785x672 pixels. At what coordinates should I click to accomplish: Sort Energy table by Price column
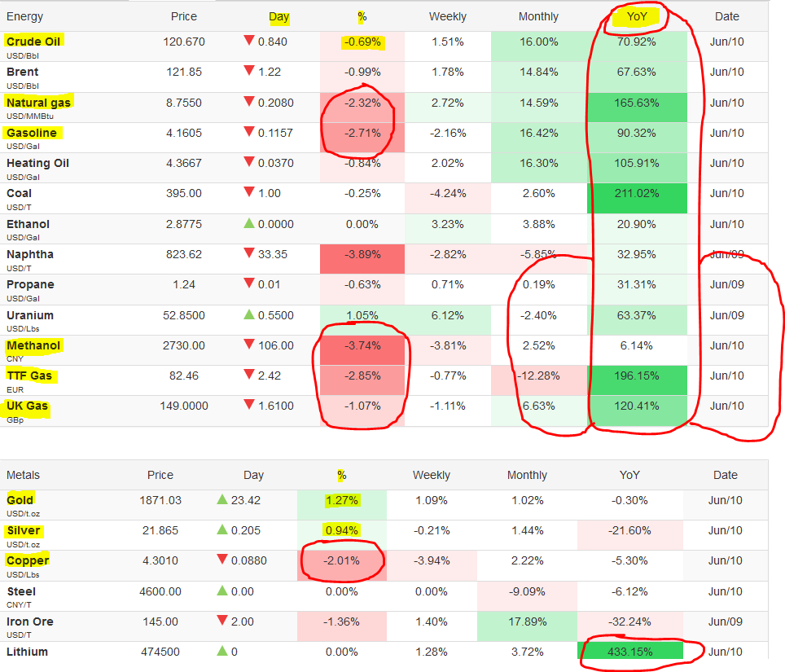tap(184, 16)
